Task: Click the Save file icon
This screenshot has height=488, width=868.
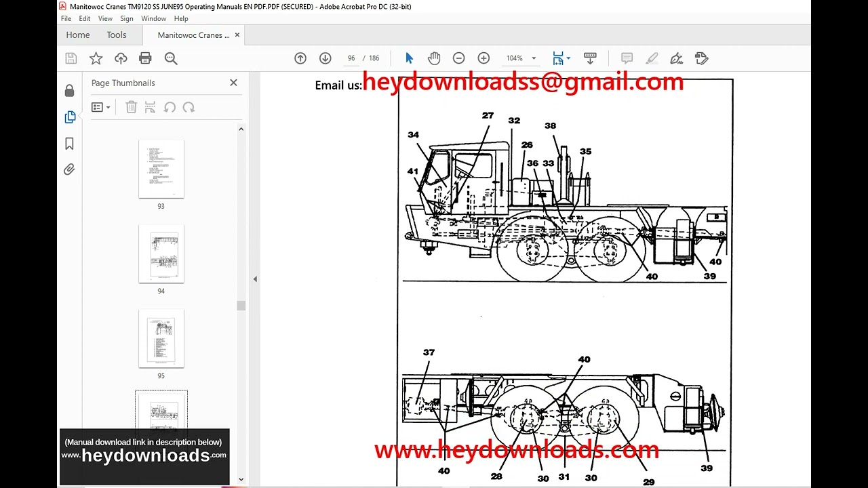Action: (71, 58)
